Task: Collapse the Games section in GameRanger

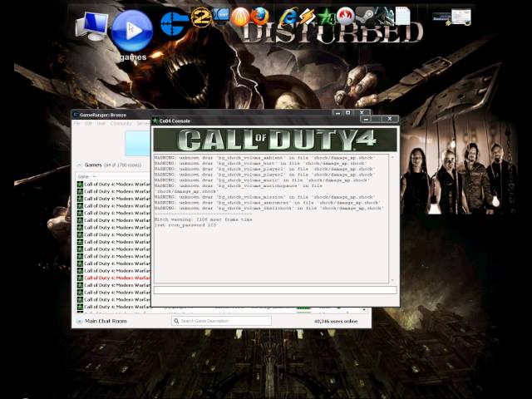Action: (79, 165)
